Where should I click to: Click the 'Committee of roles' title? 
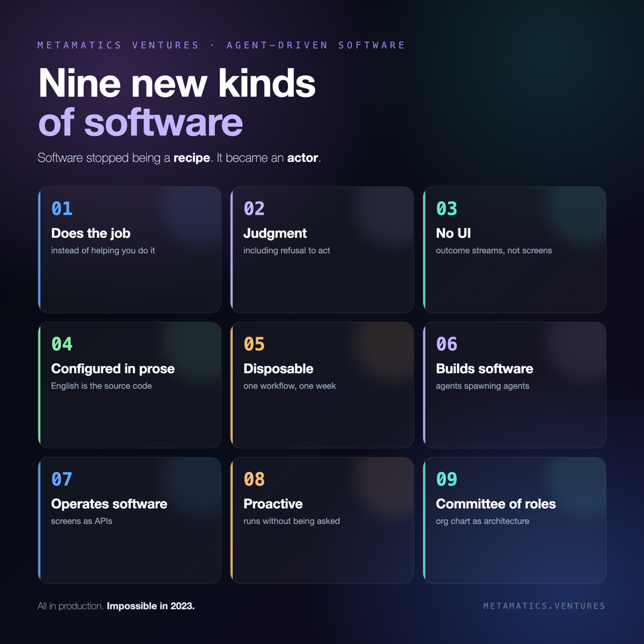tap(496, 504)
